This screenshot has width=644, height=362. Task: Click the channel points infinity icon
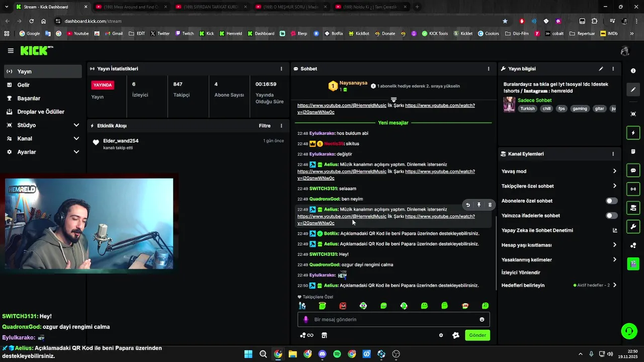(x=306, y=335)
